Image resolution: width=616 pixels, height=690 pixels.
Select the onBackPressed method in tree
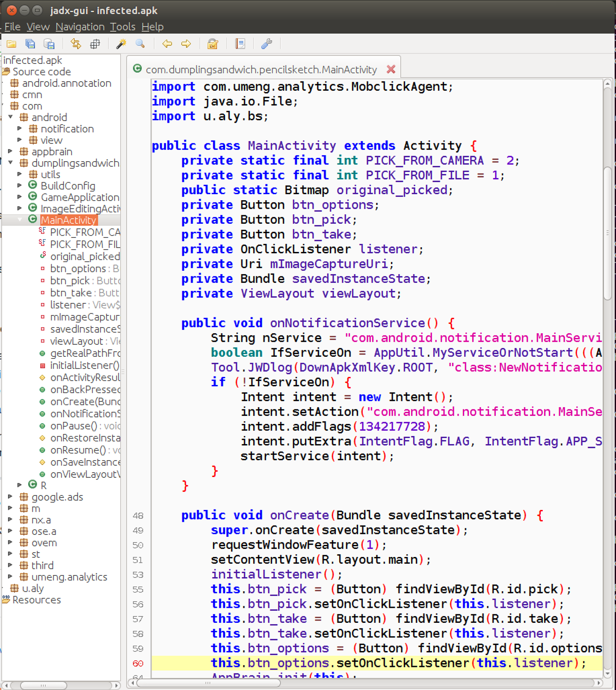(85, 390)
